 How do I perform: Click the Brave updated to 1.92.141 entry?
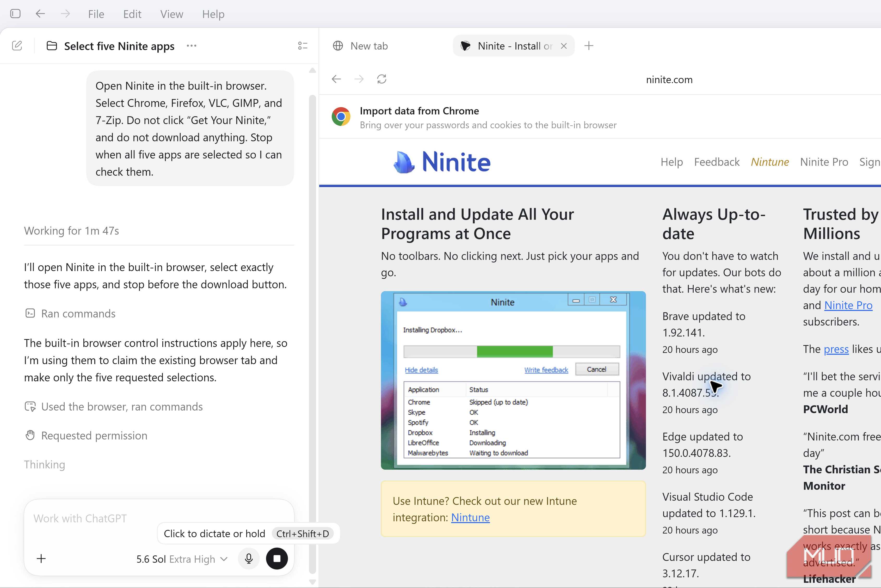tap(703, 324)
